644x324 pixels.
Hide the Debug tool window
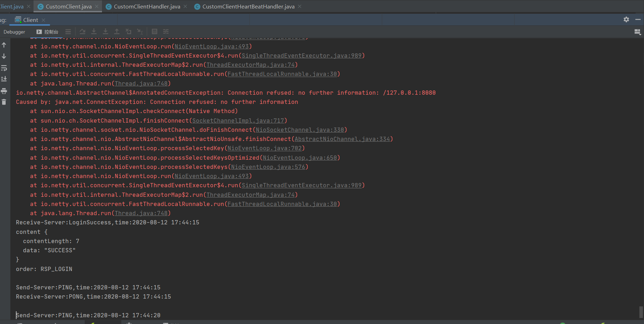pyautogui.click(x=638, y=20)
